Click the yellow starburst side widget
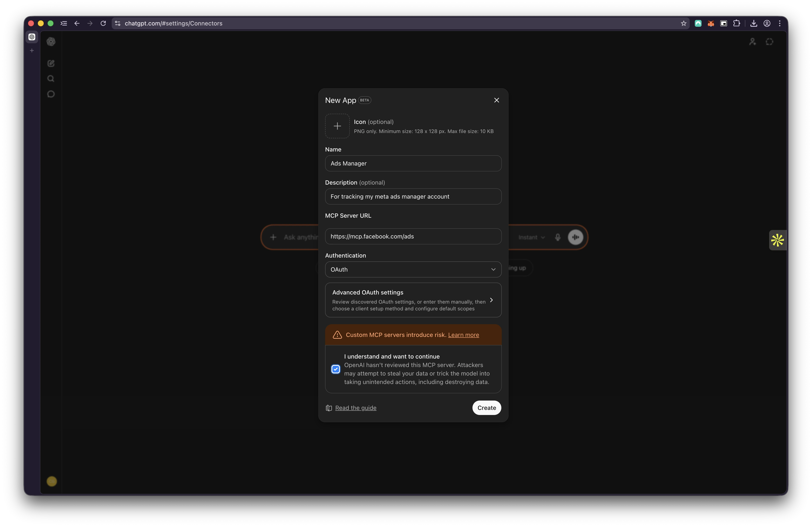Viewport: 812px width, 527px height. coord(778,240)
